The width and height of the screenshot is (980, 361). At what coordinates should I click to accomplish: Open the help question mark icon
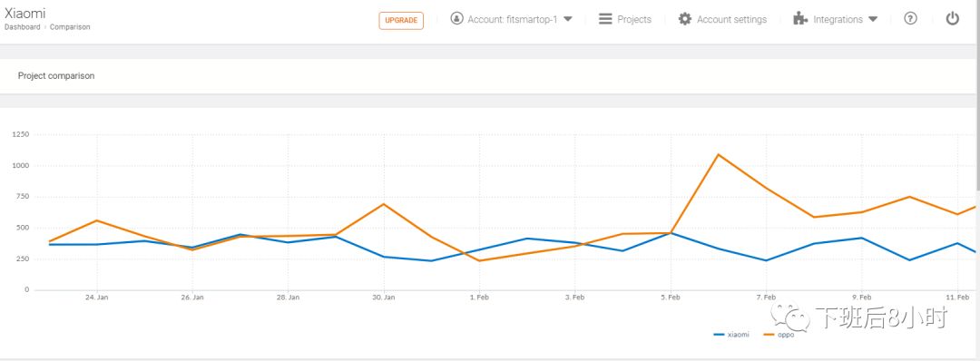point(911,19)
